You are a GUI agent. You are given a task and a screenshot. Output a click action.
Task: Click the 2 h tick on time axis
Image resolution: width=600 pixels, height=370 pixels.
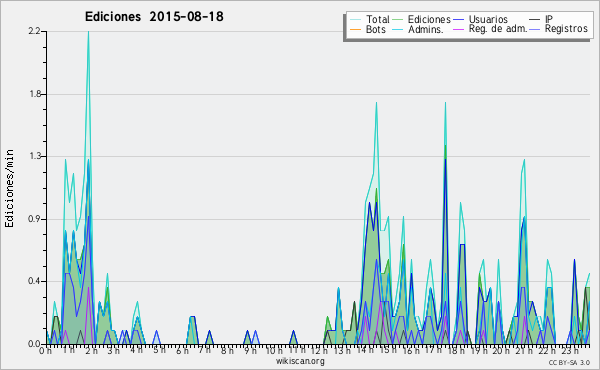tap(91, 350)
